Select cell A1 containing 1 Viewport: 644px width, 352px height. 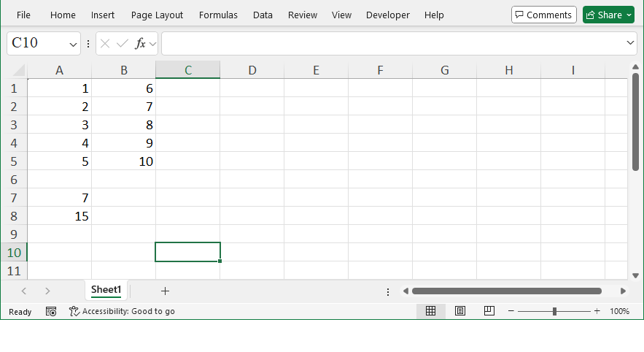tap(60, 88)
